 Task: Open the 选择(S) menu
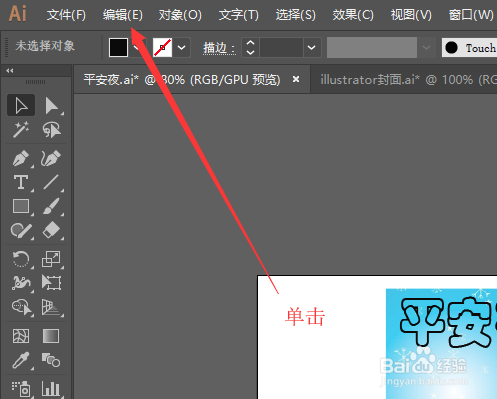295,15
